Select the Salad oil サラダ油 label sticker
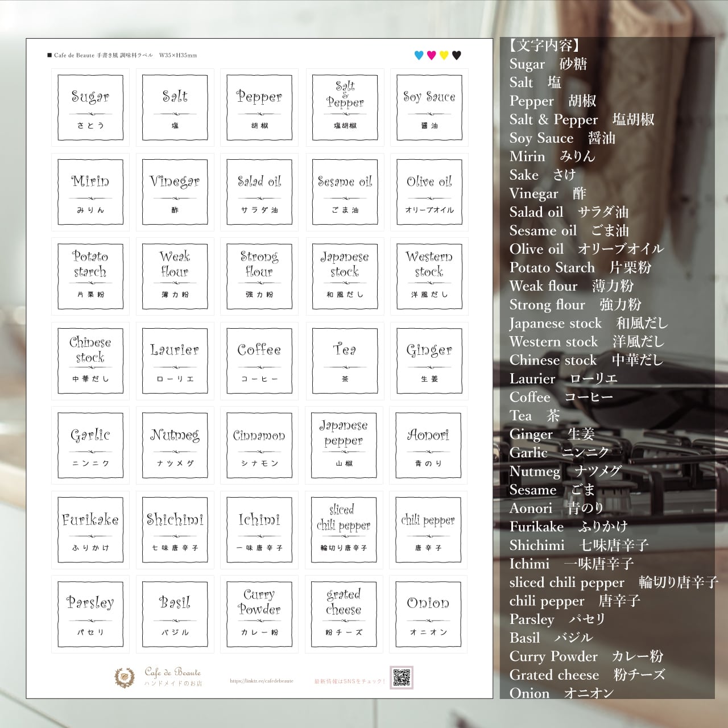Viewport: 728px width, 728px height. pyautogui.click(x=259, y=192)
